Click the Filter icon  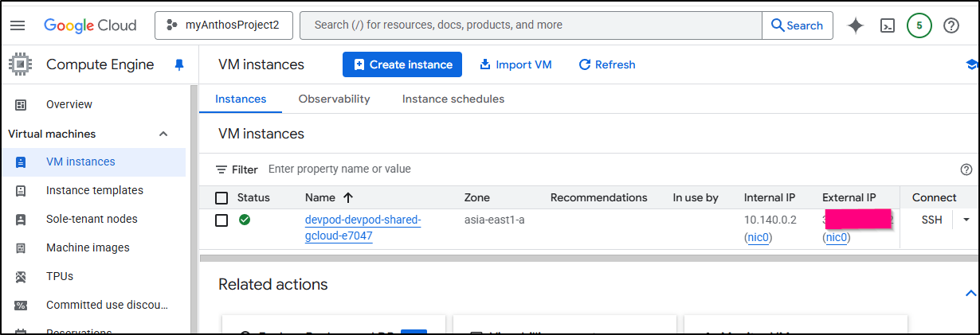click(x=221, y=169)
